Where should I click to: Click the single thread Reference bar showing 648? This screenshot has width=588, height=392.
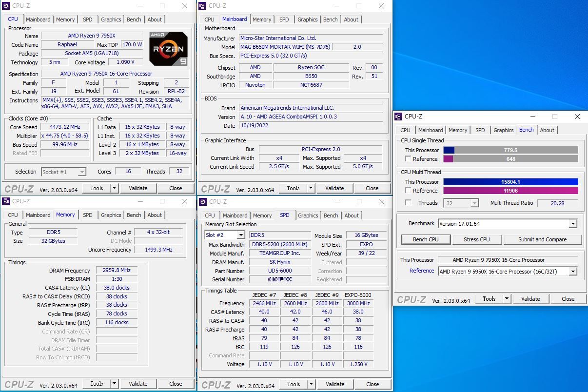[x=510, y=159]
